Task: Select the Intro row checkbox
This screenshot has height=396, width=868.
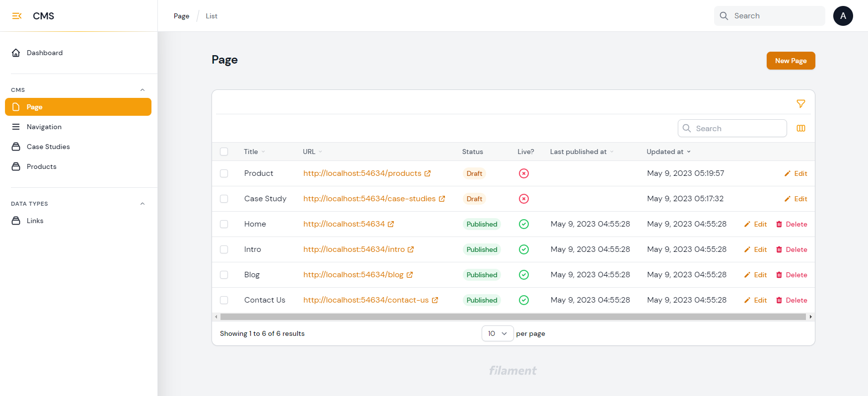Action: pos(224,249)
